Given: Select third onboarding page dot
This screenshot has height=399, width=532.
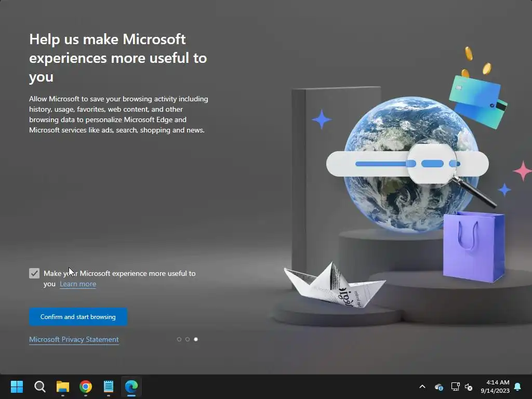Looking at the screenshot, I should [196, 339].
